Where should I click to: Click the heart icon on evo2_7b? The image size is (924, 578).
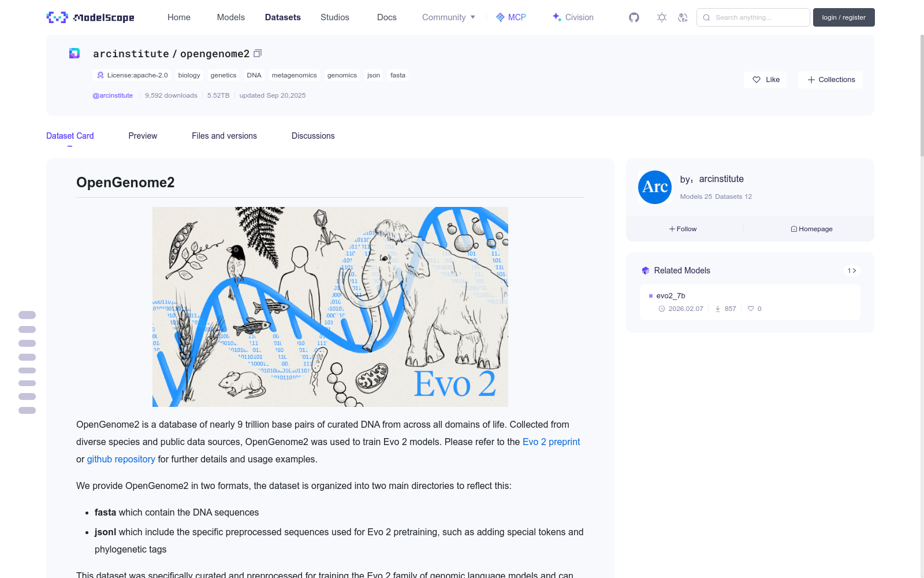tap(751, 309)
